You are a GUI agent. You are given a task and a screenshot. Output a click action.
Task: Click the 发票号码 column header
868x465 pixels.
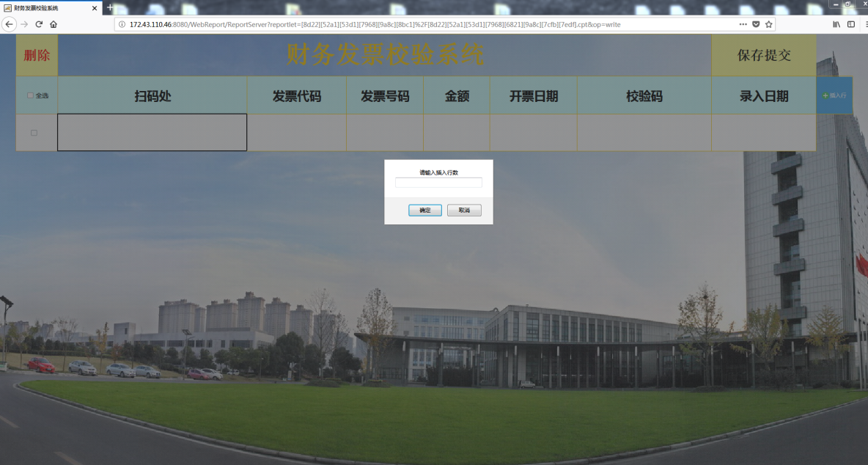pyautogui.click(x=385, y=95)
